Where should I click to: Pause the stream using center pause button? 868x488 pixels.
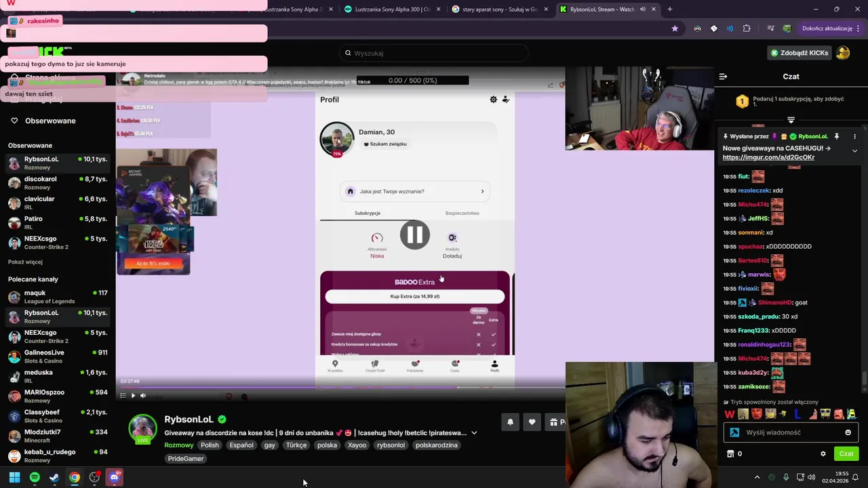[x=414, y=235]
